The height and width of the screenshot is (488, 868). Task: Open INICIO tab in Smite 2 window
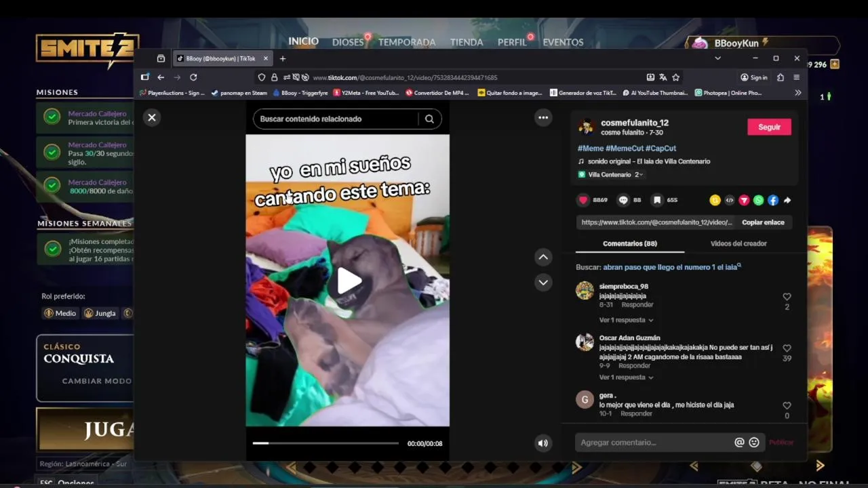point(303,41)
